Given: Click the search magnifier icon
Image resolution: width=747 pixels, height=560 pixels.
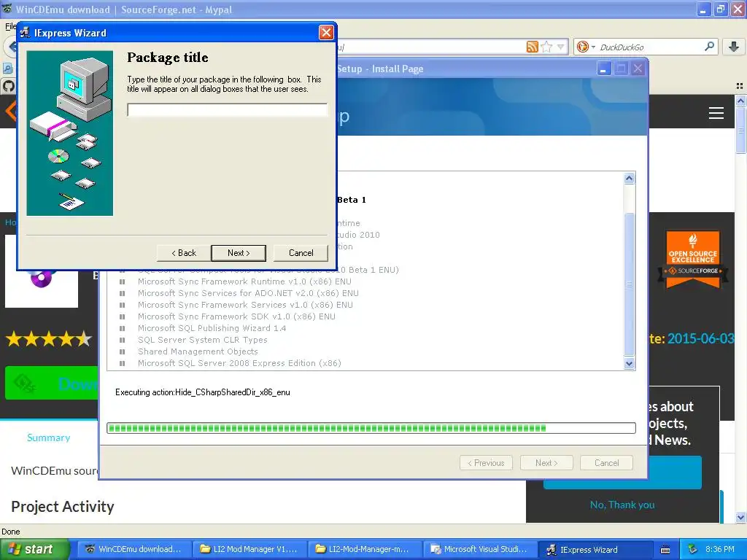Looking at the screenshot, I should [x=709, y=46].
